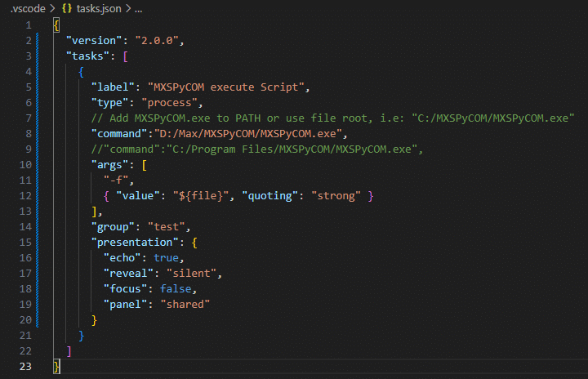Click the .vscode breadcrumb folder
Screen dimensions: 588x379
pos(28,9)
